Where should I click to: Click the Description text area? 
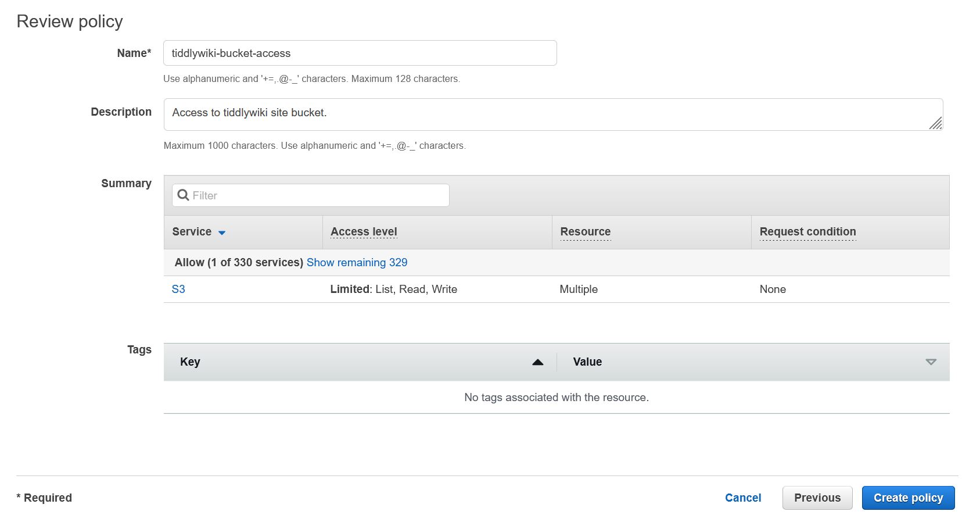(553, 115)
